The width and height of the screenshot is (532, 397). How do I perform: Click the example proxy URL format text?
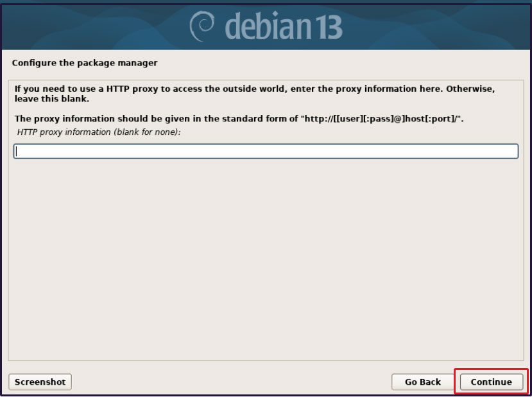pyautogui.click(x=382, y=119)
